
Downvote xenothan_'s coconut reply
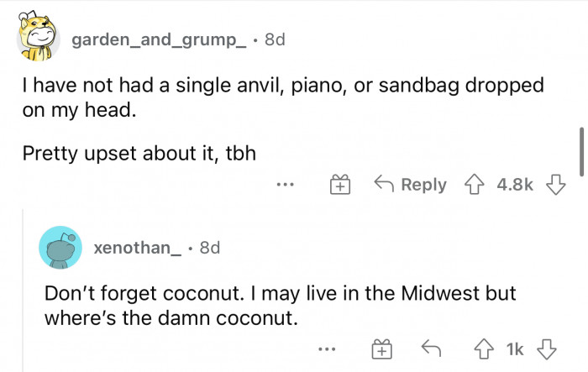pyautogui.click(x=547, y=347)
